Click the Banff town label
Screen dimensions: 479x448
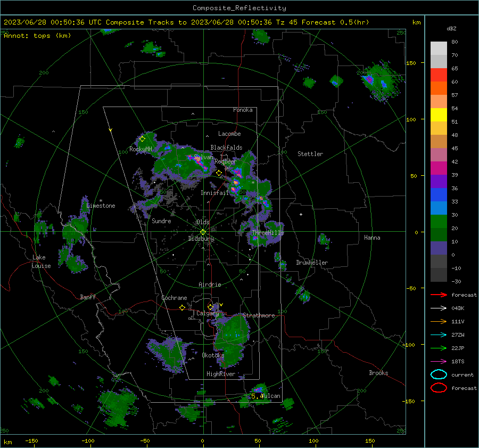88,297
